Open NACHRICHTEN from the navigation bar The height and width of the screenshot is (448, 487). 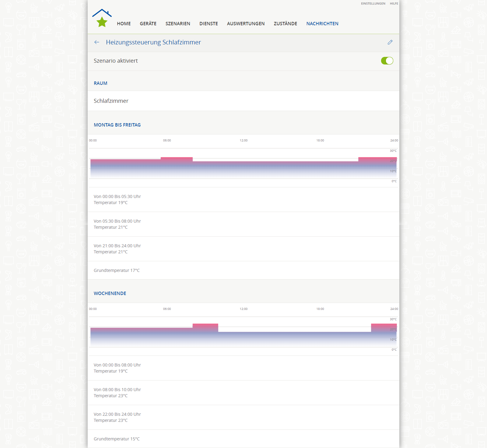point(322,24)
